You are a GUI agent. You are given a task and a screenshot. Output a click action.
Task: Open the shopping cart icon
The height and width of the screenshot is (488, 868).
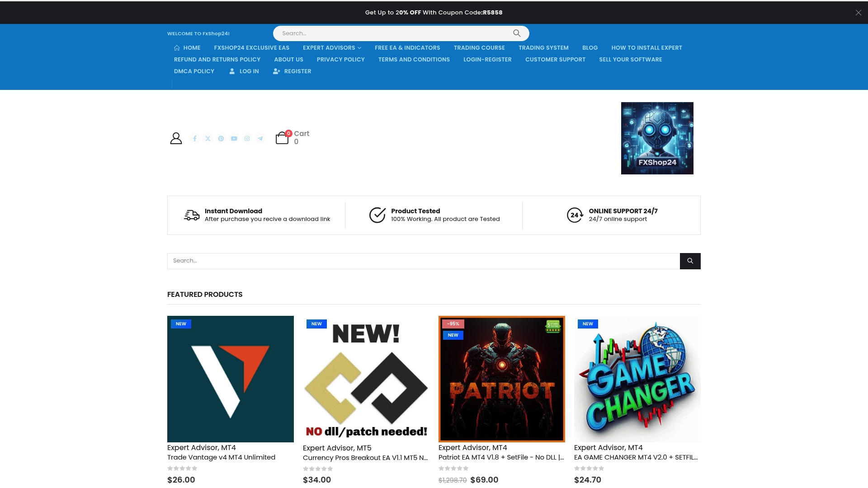point(283,138)
